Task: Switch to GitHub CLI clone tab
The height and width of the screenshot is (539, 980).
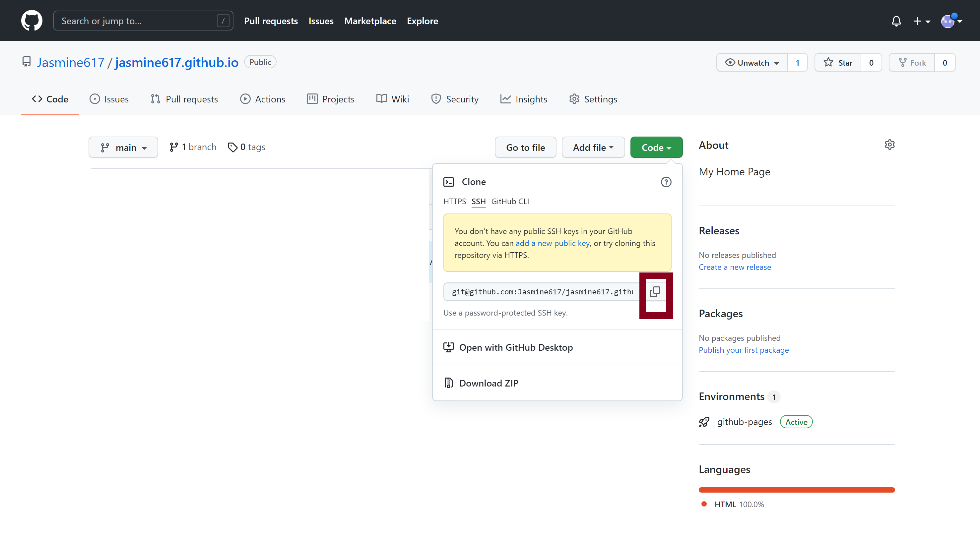Action: click(x=510, y=201)
